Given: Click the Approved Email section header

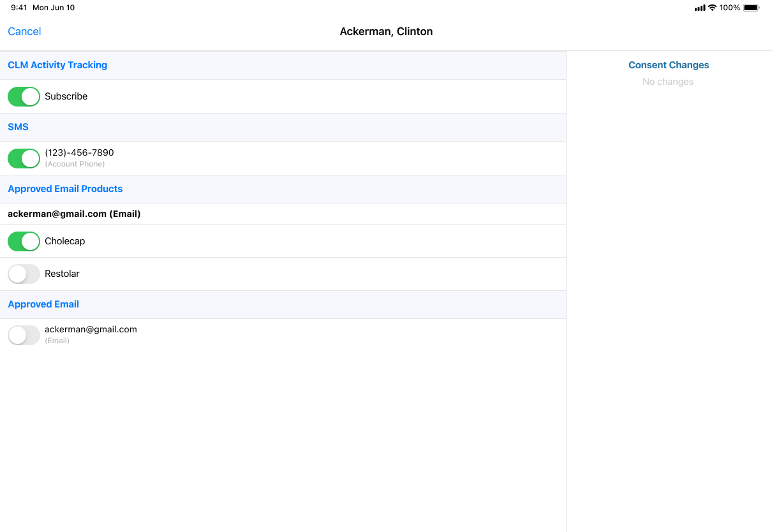Looking at the screenshot, I should pyautogui.click(x=43, y=304).
